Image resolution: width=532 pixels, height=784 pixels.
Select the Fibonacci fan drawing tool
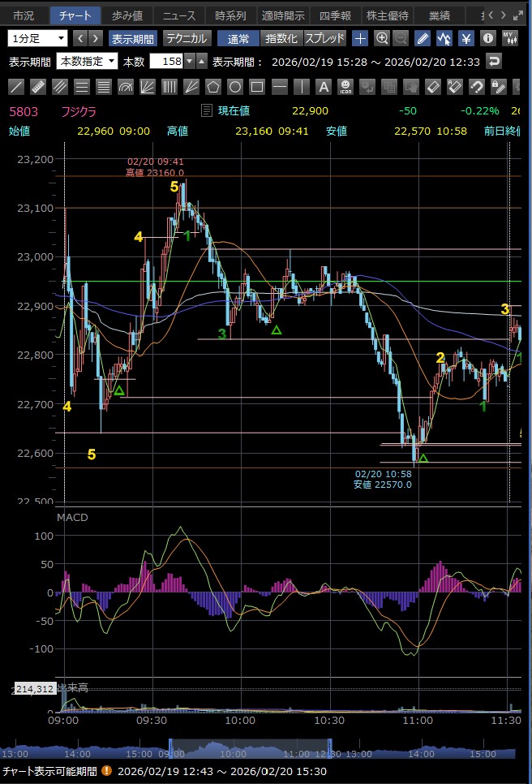coord(148,86)
